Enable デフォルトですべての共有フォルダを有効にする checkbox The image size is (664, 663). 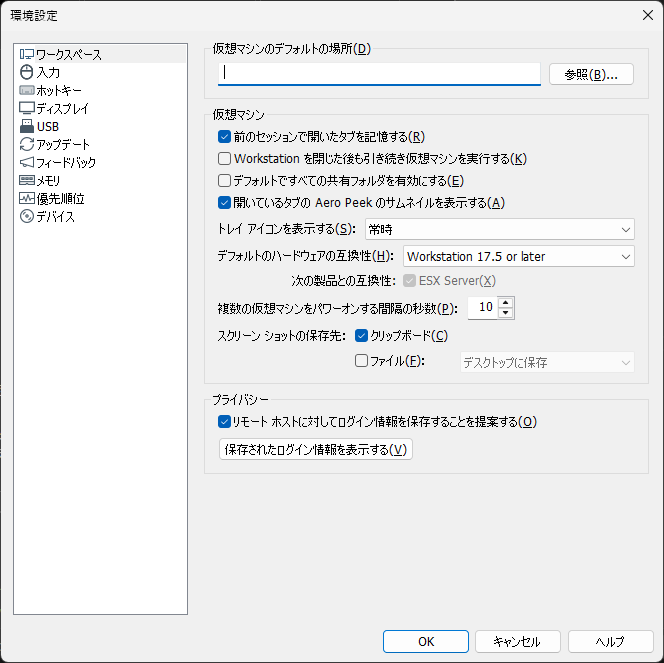(224, 181)
